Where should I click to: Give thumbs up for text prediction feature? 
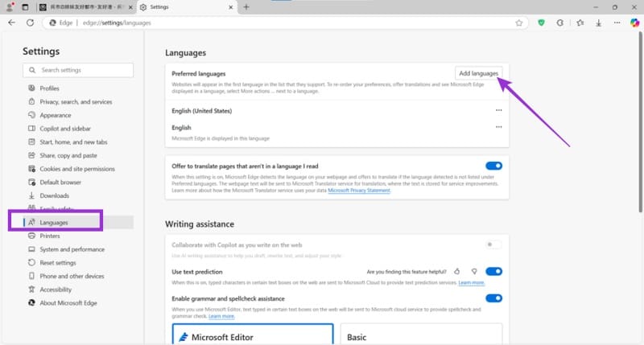tap(456, 271)
